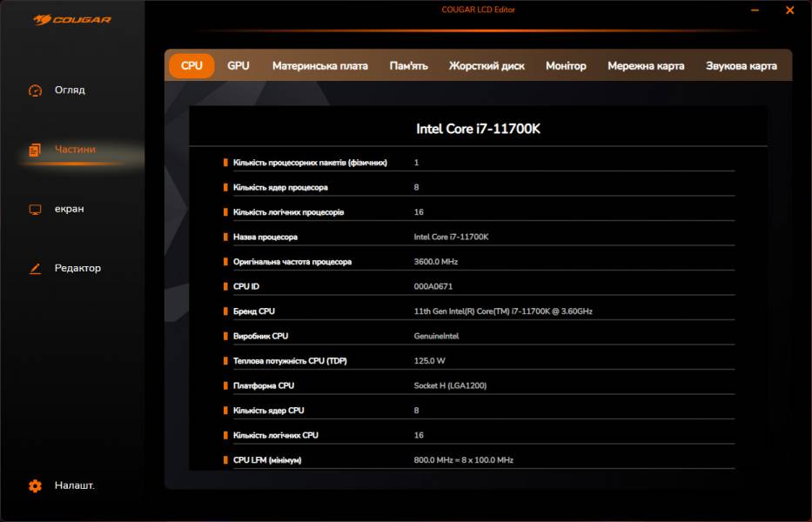Click the Intel Core i7-11700K heading
Screen dimensions: 812x522
(478, 129)
